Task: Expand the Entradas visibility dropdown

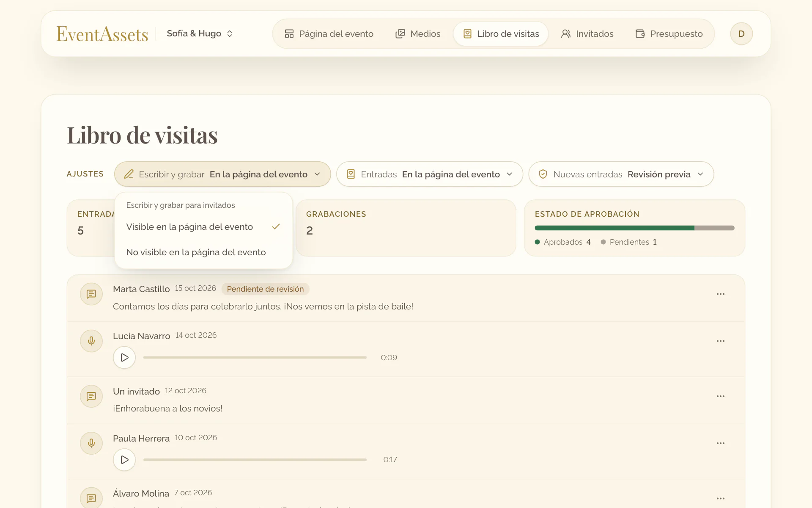Action: click(430, 174)
